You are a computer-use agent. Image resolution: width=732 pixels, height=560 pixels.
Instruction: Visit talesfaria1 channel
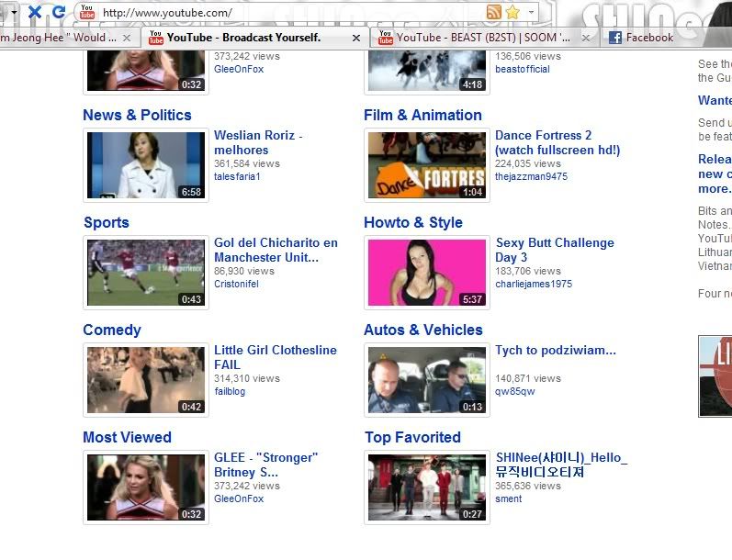click(x=237, y=176)
